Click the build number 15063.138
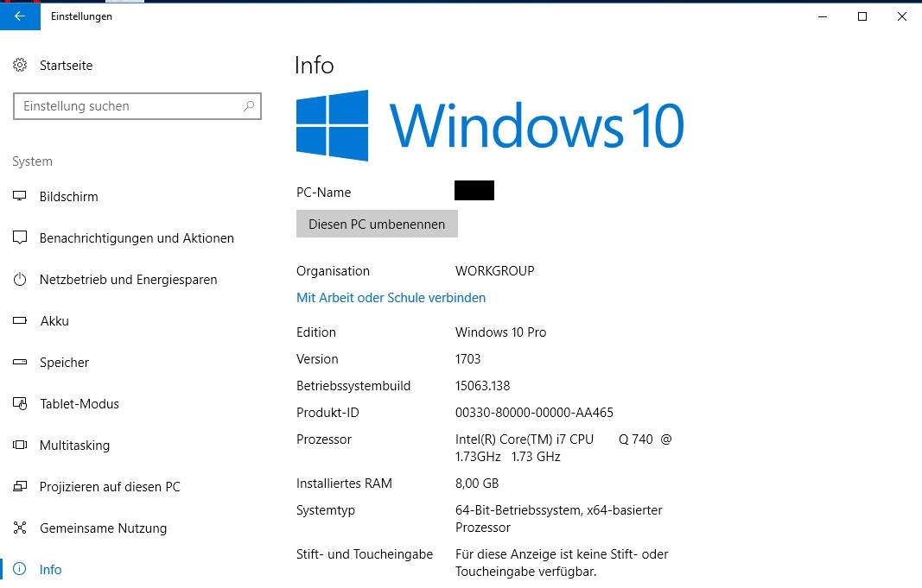The width and height of the screenshot is (922, 588). [483, 386]
